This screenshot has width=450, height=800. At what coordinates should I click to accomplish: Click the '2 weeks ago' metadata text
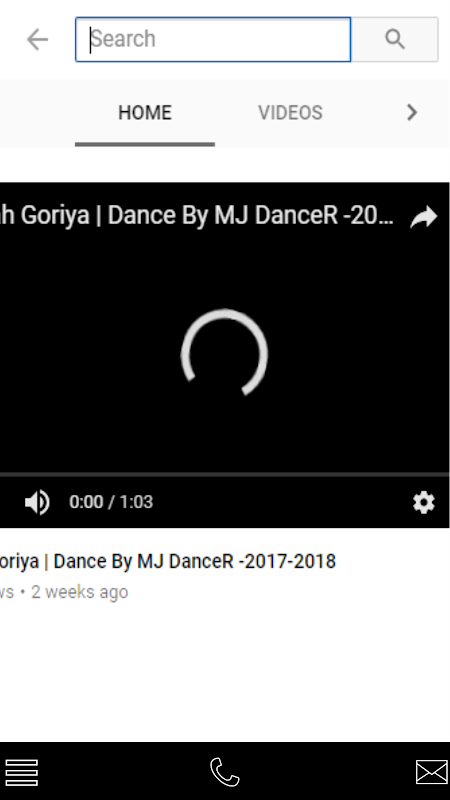coord(79,592)
